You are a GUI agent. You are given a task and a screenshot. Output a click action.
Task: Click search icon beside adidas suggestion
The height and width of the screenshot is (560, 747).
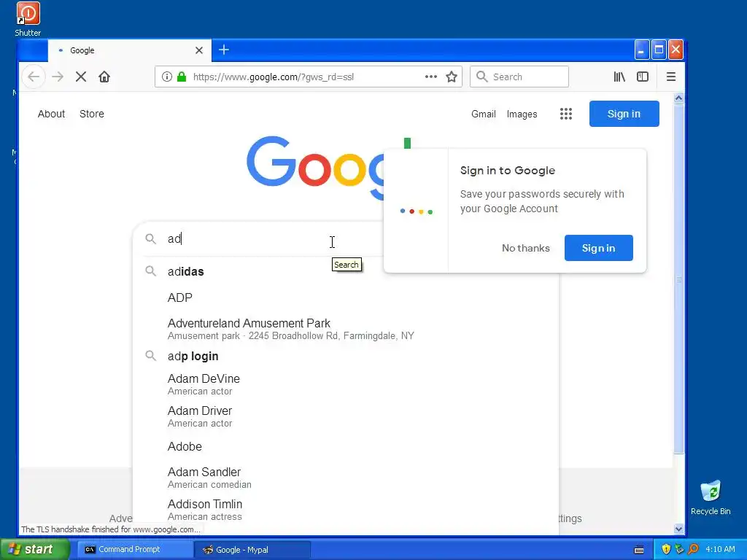150,271
